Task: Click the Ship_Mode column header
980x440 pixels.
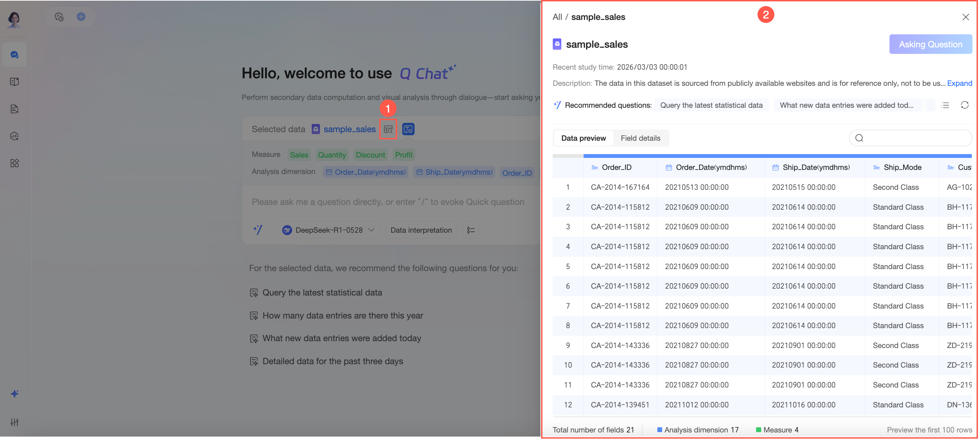Action: tap(902, 167)
